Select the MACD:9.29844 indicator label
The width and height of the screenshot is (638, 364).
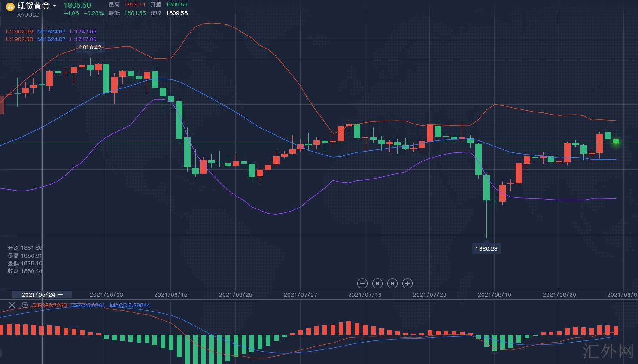point(130,305)
